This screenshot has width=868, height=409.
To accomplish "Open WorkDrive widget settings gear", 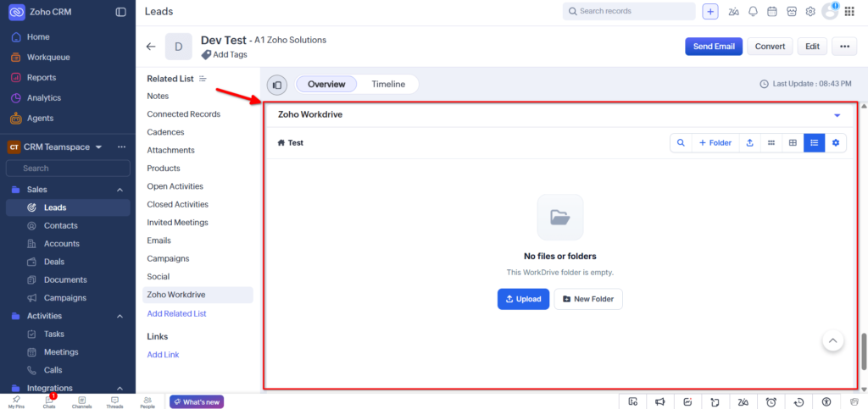I will tap(835, 142).
